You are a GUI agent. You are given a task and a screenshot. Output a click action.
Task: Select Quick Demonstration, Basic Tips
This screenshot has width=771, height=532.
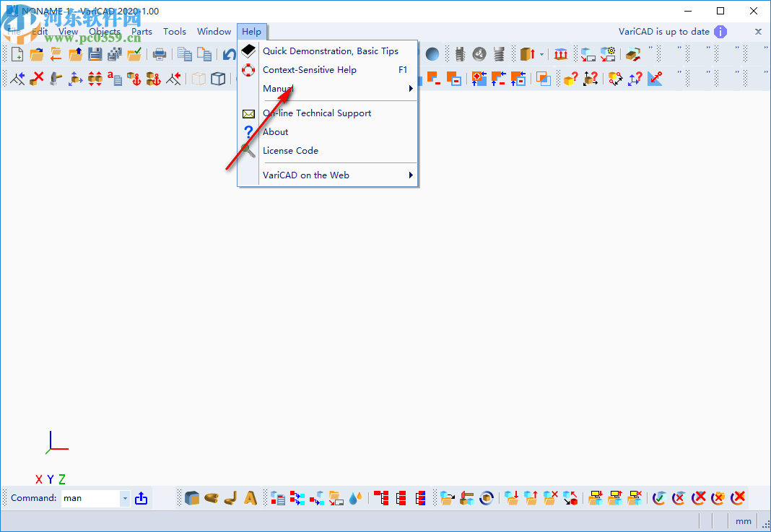[x=328, y=51]
